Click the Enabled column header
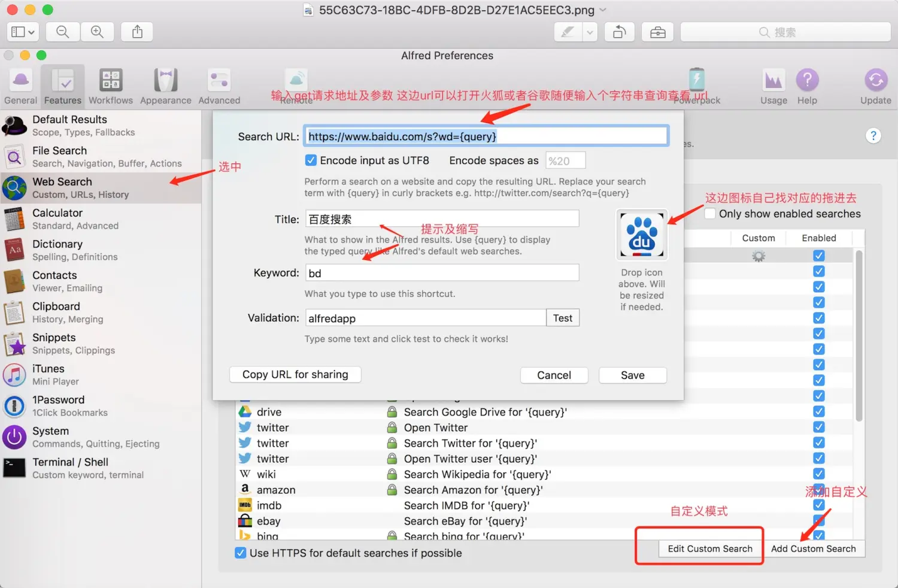This screenshot has width=898, height=588. click(819, 238)
